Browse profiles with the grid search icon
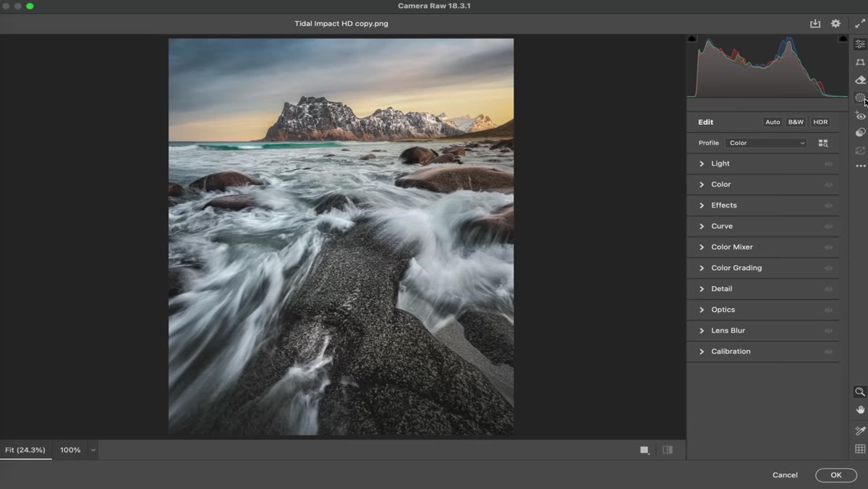868x489 pixels. tap(823, 143)
